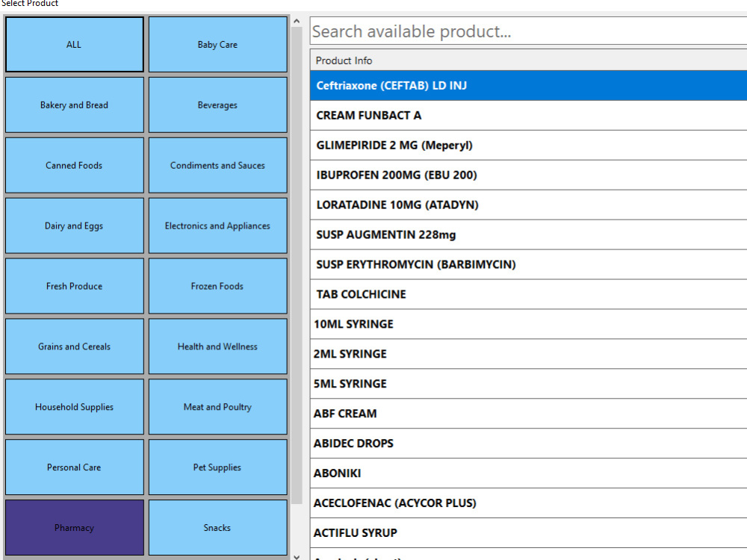Select Electronics and Appliances category
The image size is (747, 560).
217,225
